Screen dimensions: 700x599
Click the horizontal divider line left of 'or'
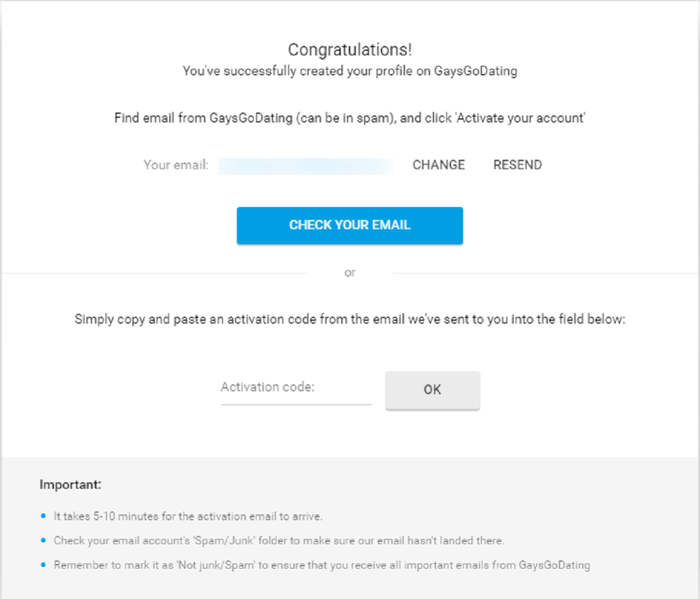tap(155, 273)
